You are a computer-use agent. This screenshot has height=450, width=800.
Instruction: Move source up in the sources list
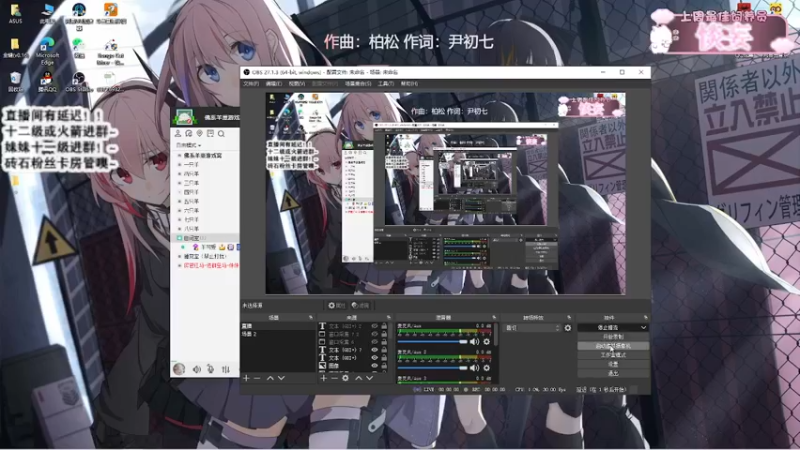click(359, 378)
